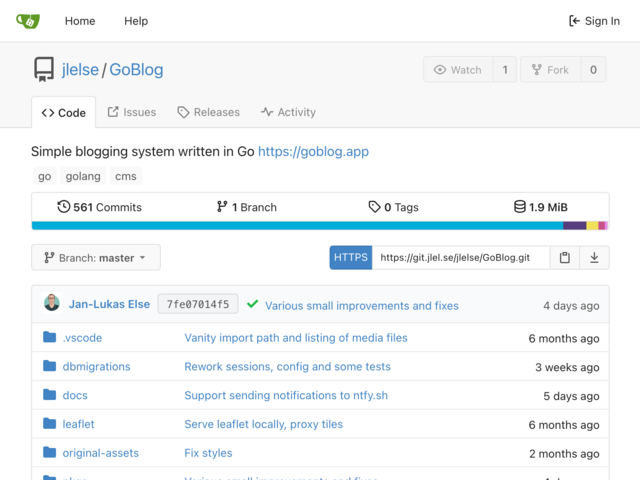Image resolution: width=640 pixels, height=480 pixels.
Task: Open the 561 Commits history
Action: tap(99, 207)
